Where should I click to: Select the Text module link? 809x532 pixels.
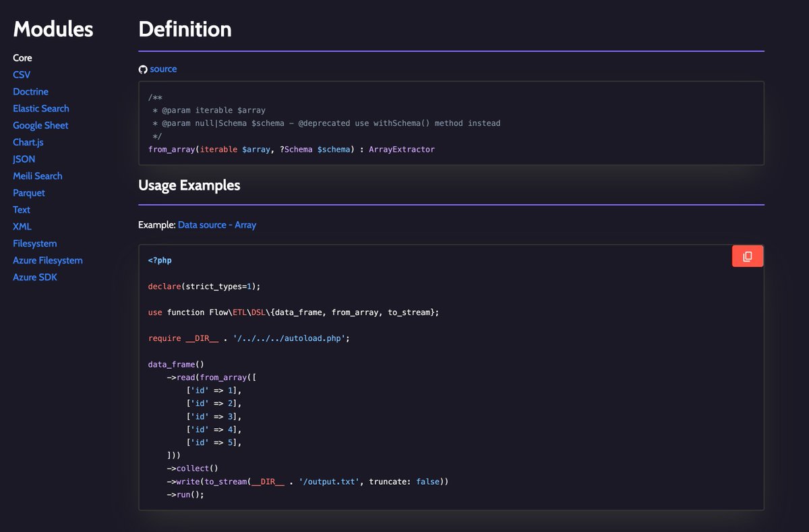coord(22,210)
